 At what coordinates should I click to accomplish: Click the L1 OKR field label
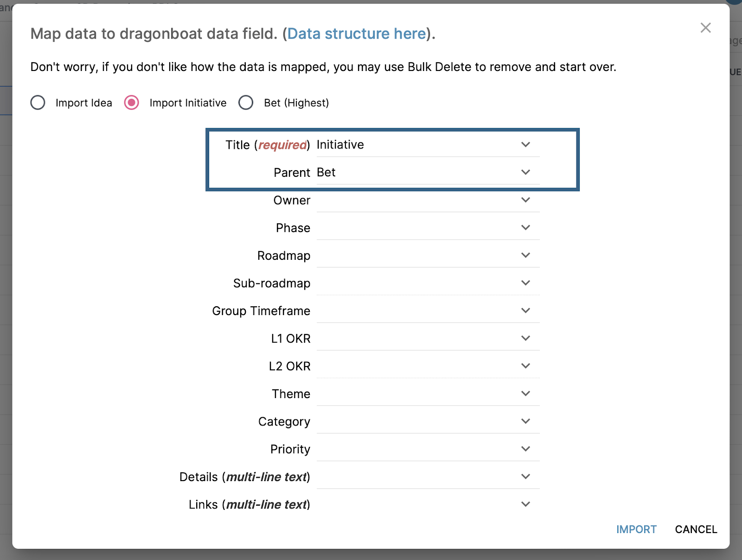tap(291, 339)
